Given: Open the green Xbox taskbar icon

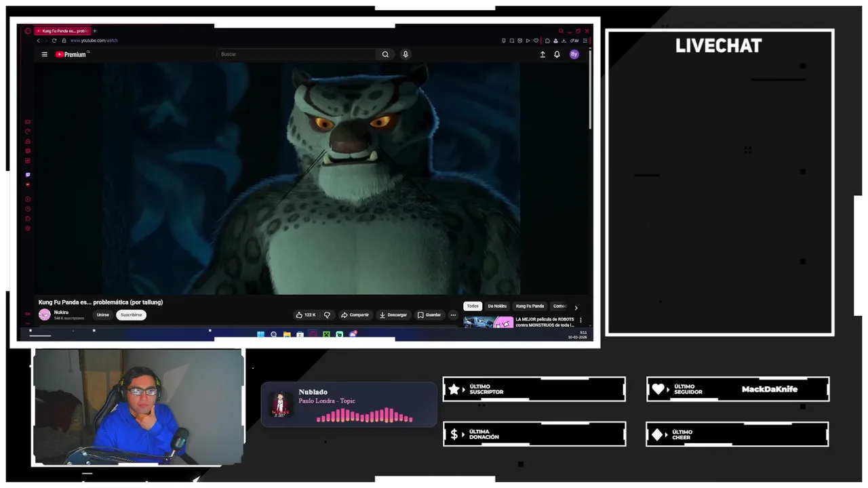Looking at the screenshot, I should pos(326,334).
